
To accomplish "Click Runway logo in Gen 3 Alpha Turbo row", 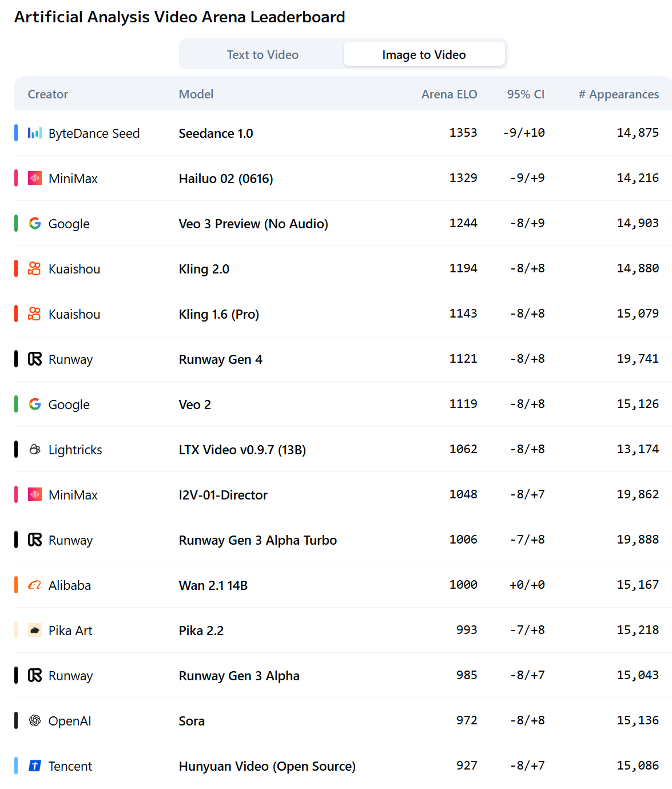I will (x=35, y=540).
